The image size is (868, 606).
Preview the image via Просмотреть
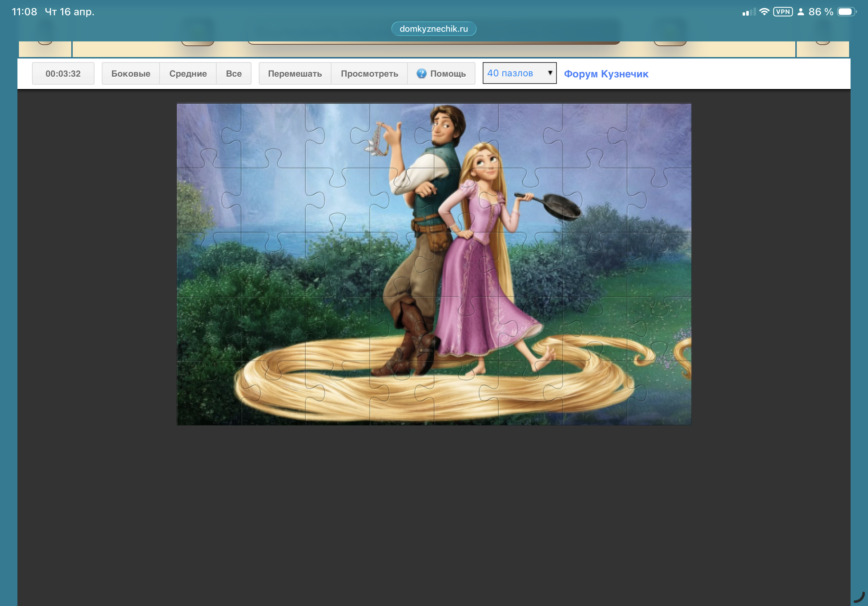click(369, 73)
